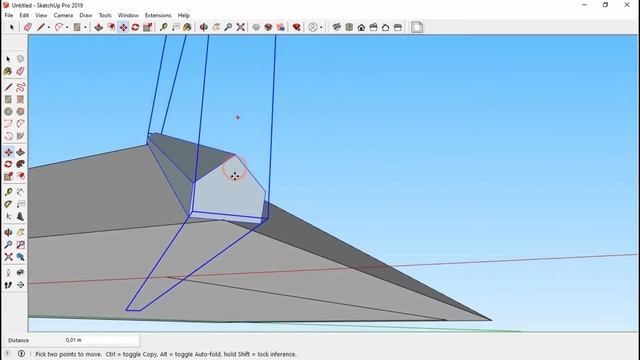This screenshot has width=640, height=360.
Task: Select the Dimensions tool in the left palette
Action: coord(20,192)
